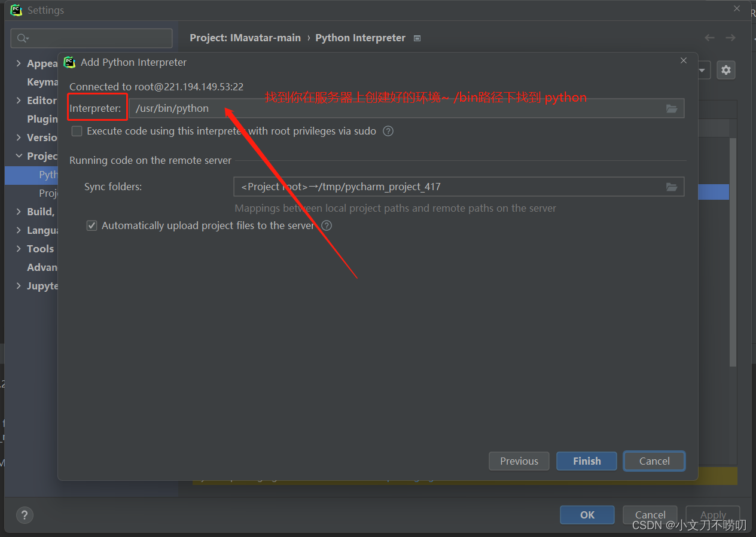Click Cancel in the Settings window
Image resolution: width=756 pixels, height=537 pixels.
(650, 515)
